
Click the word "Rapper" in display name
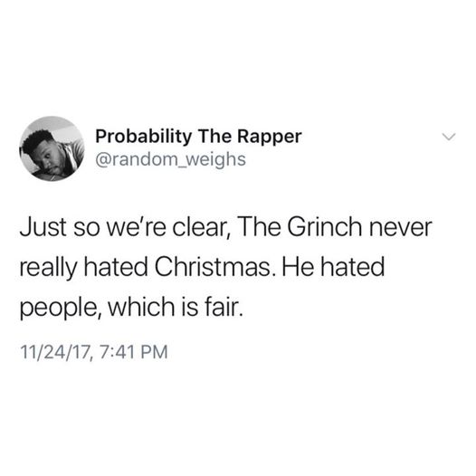270,138
